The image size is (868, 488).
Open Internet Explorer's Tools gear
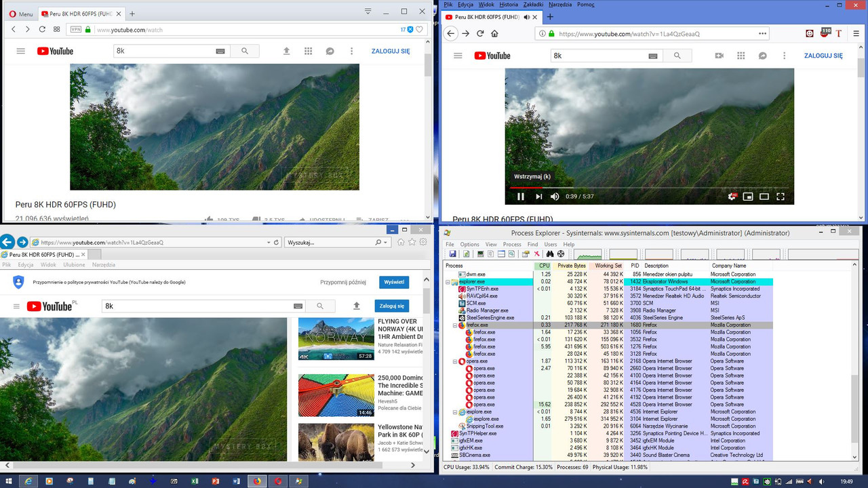coord(423,242)
